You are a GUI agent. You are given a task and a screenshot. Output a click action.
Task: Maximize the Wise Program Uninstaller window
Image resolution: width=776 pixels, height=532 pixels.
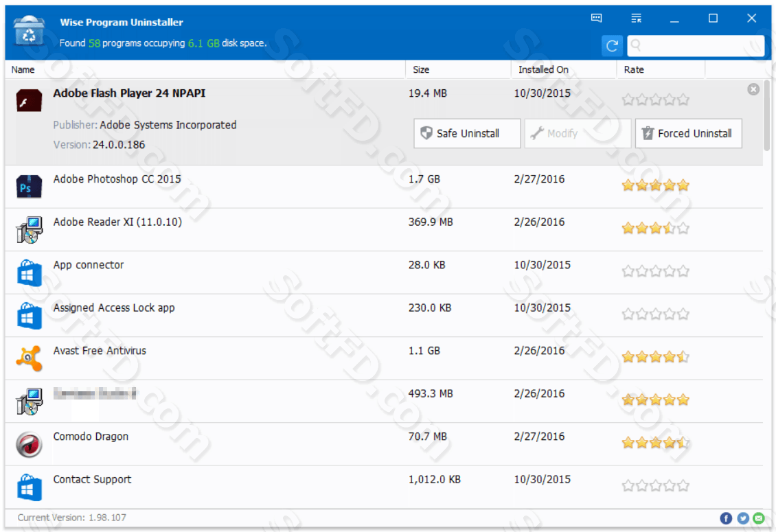click(x=713, y=19)
